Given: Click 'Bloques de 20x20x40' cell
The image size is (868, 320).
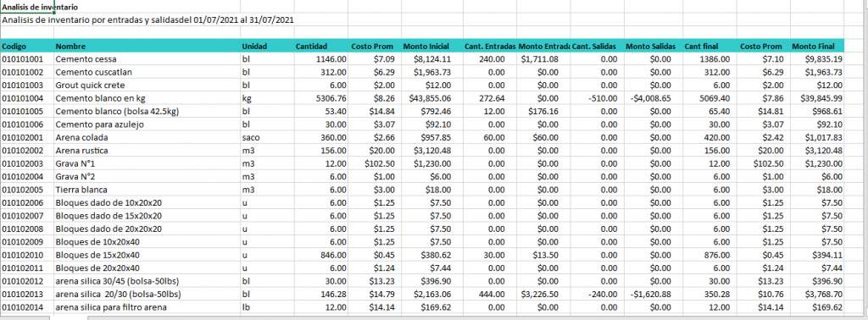Looking at the screenshot, I should tap(147, 268).
